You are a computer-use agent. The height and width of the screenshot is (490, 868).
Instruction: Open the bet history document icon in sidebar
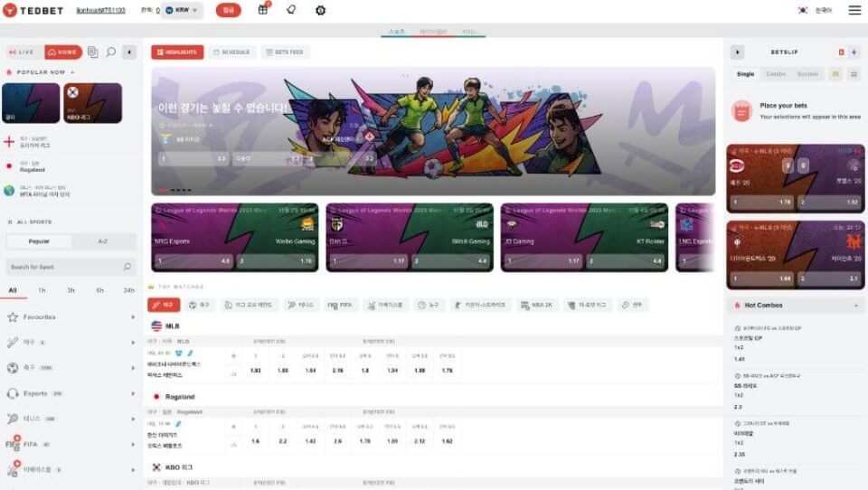[x=92, y=52]
